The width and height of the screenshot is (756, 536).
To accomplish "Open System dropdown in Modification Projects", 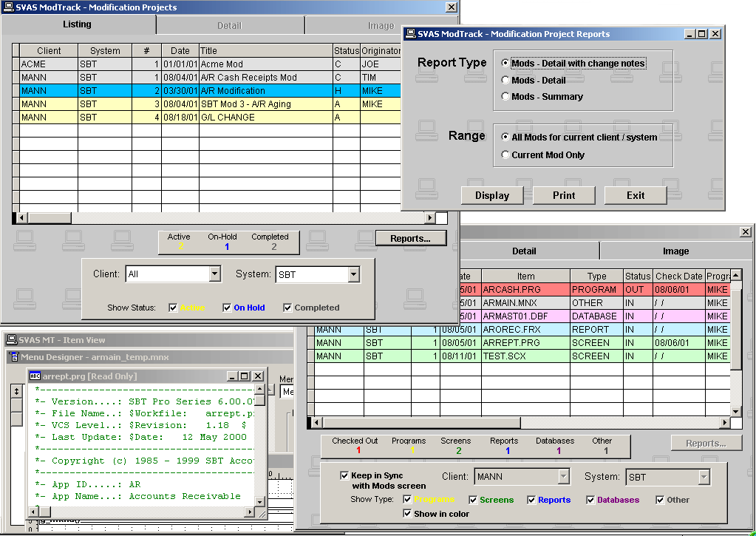I will click(354, 274).
